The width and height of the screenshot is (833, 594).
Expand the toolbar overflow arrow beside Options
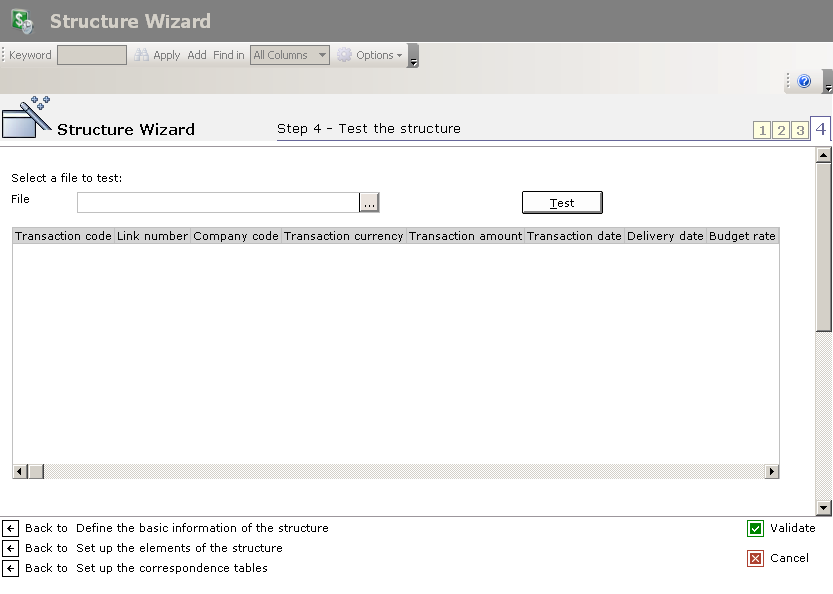tap(413, 57)
